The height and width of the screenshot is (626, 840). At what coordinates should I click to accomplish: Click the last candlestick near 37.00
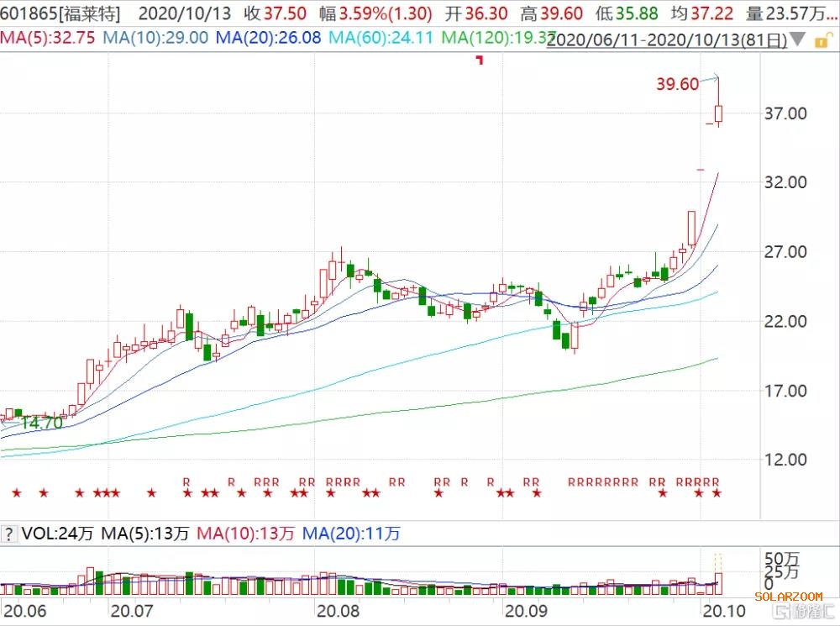pyautogui.click(x=719, y=113)
